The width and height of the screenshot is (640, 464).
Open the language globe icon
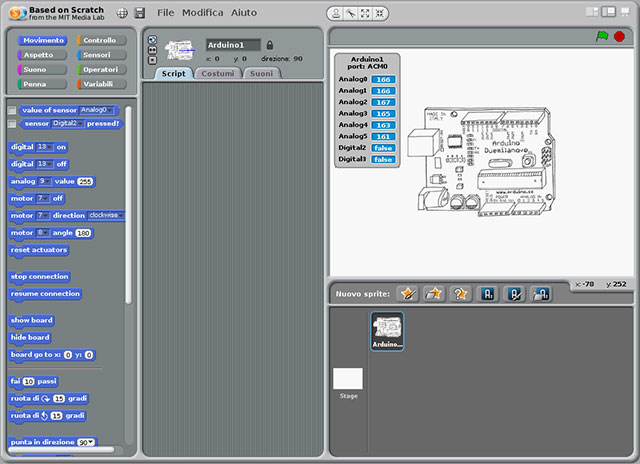pos(122,13)
